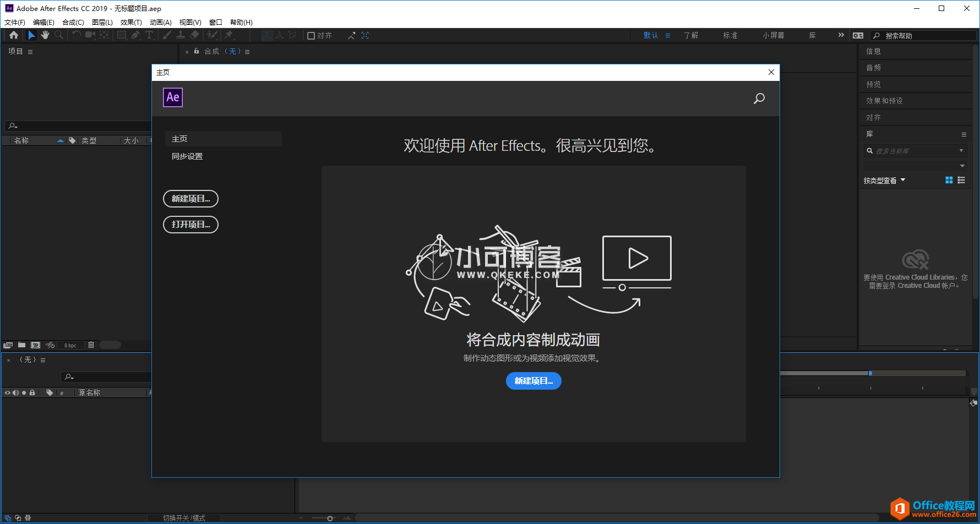Create new folder in Project panel
The image size is (980, 524).
[21, 345]
